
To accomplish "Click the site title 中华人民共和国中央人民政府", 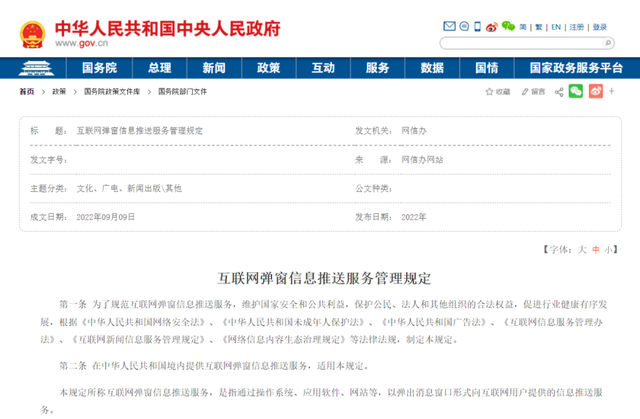I will pos(168,29).
